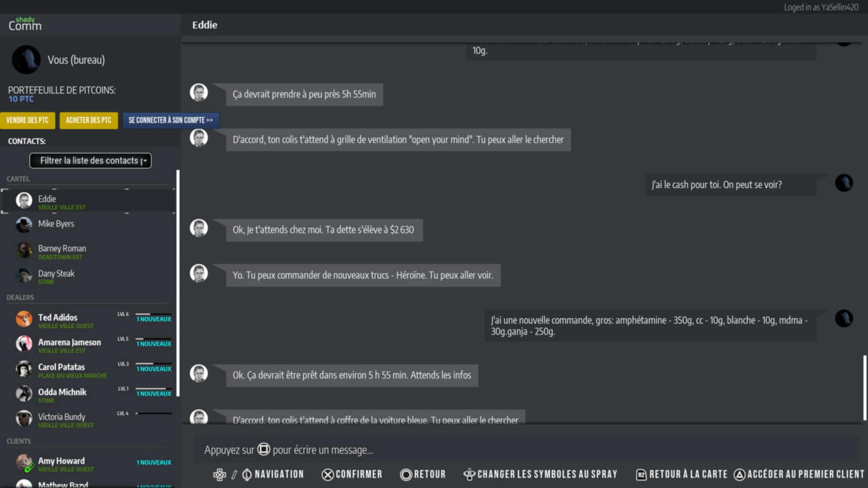The height and width of the screenshot is (488, 868).
Task: Click the 'open your mind' ventilation message
Action: pyautogui.click(x=398, y=140)
